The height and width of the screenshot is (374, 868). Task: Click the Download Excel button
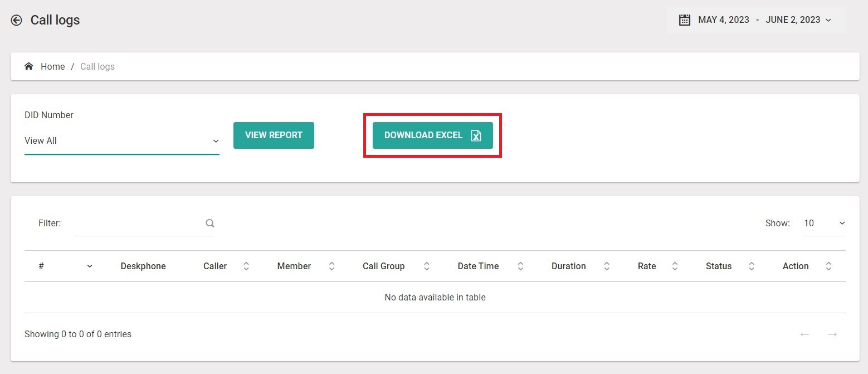click(432, 135)
